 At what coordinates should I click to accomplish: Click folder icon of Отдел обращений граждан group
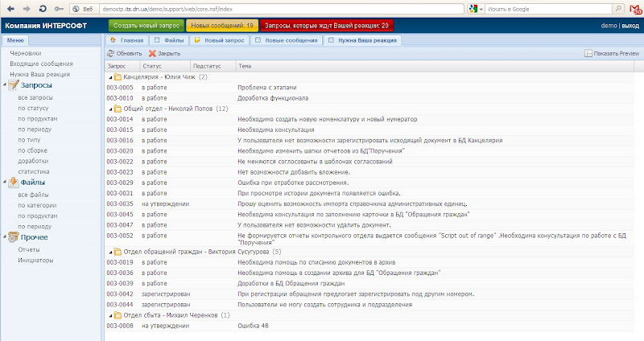pyautogui.click(x=118, y=252)
